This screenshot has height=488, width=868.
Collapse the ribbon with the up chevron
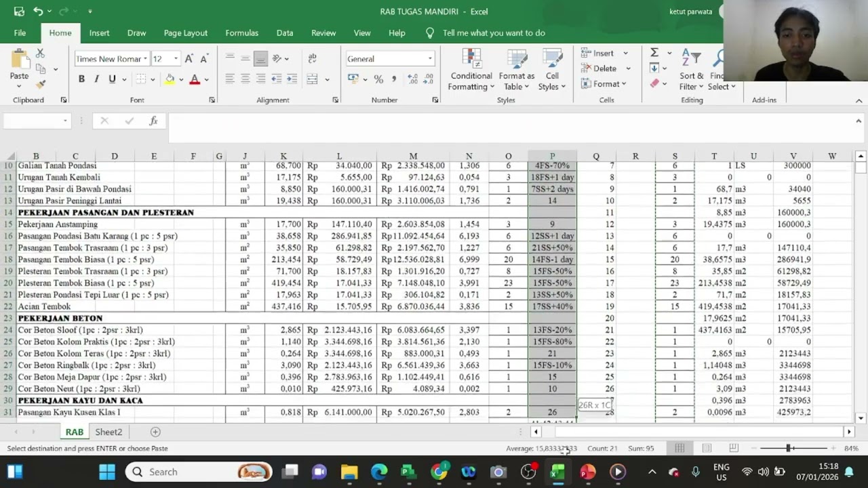[859, 100]
